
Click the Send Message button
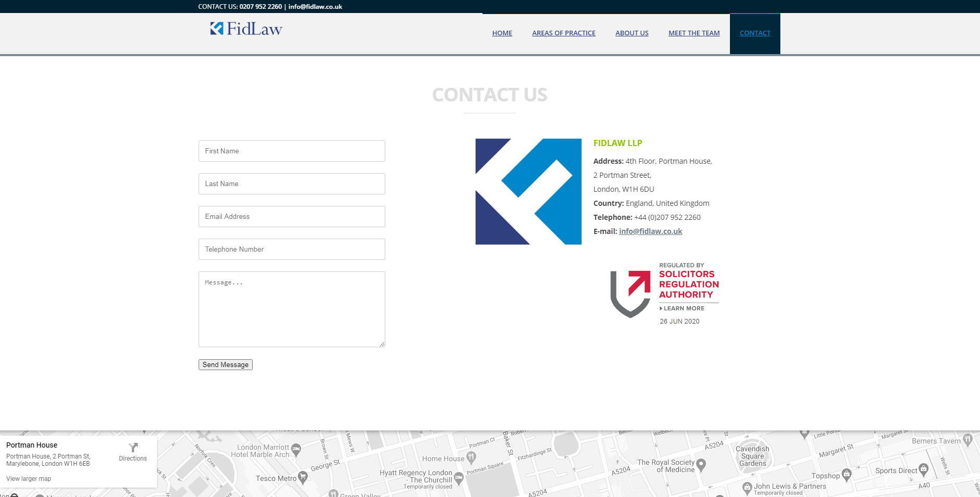[226, 365]
